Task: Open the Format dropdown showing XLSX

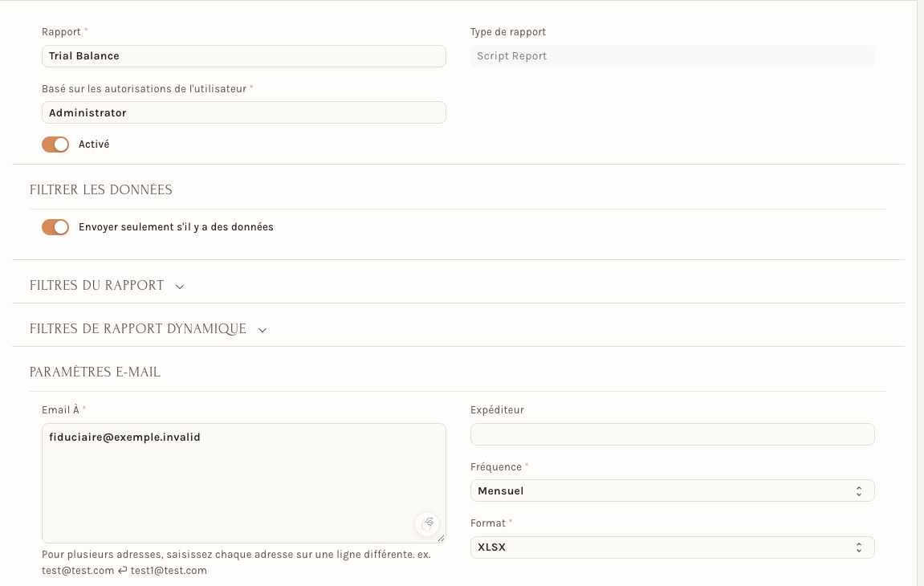Action: 673,547
